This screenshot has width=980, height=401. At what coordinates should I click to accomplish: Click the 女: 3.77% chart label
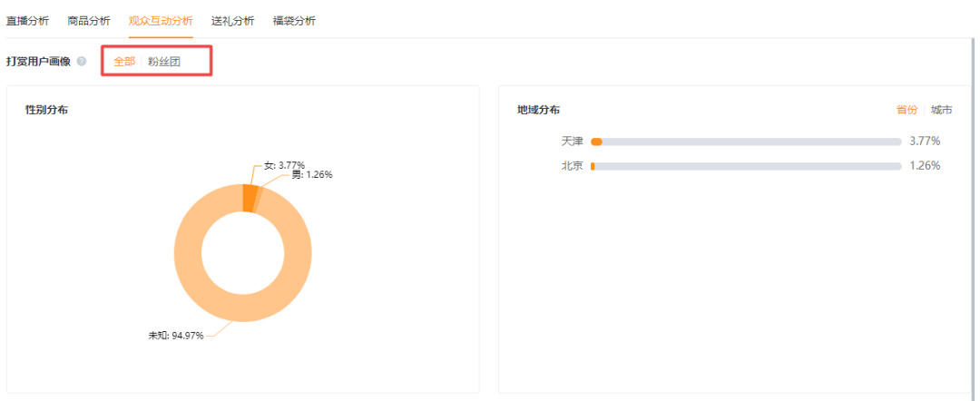pyautogui.click(x=284, y=165)
